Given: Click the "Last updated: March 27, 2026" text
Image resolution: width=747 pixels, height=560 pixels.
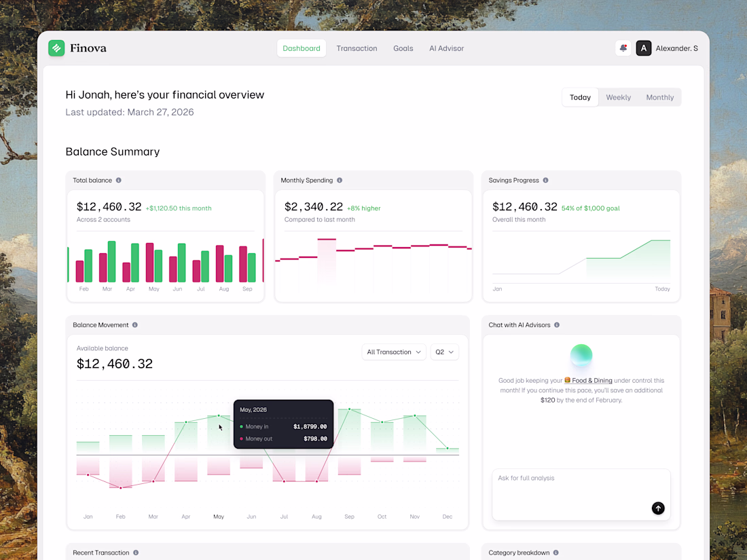Looking at the screenshot, I should click(130, 112).
